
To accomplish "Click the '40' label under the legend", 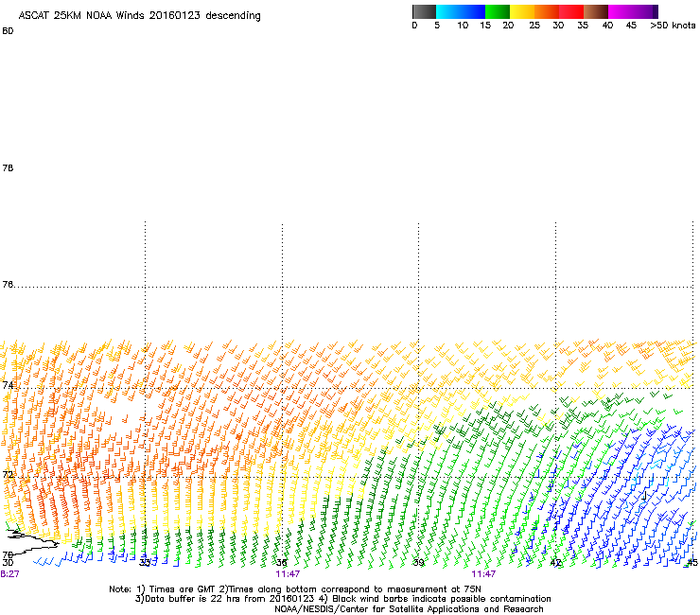I will coord(607,26).
